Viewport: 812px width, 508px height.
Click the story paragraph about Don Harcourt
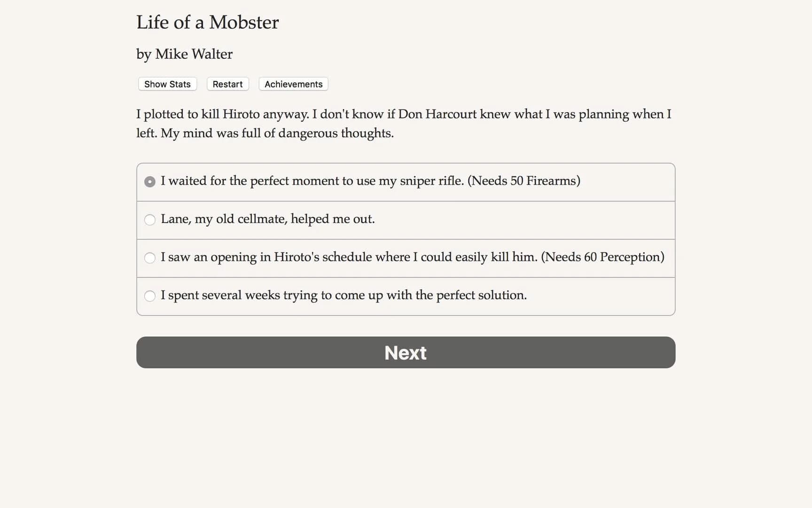point(404,123)
